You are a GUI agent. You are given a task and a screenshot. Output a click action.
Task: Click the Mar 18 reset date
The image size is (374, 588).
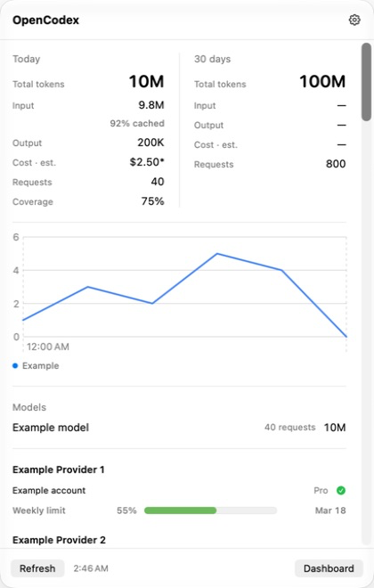pyautogui.click(x=330, y=510)
